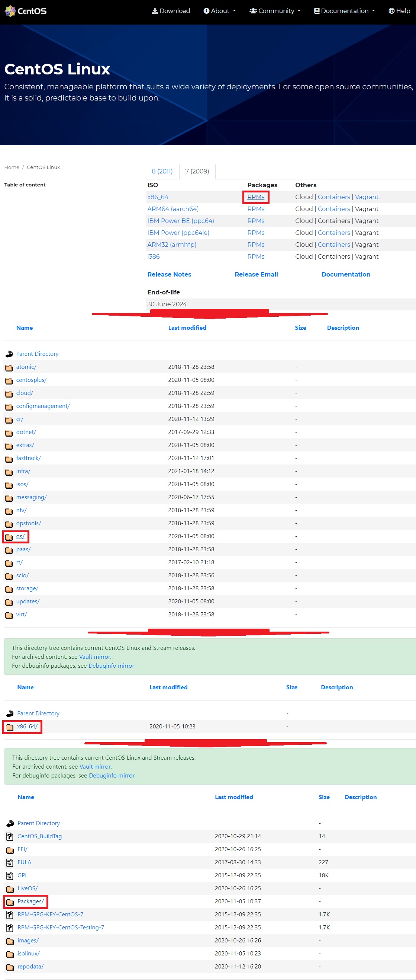The image size is (416, 980).
Task: Click the fasttrack/ folder icon
Action: (9, 459)
